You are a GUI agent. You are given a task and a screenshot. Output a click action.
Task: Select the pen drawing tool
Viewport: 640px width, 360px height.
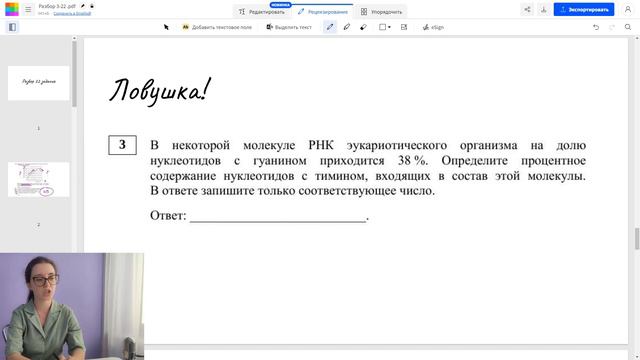click(330, 27)
